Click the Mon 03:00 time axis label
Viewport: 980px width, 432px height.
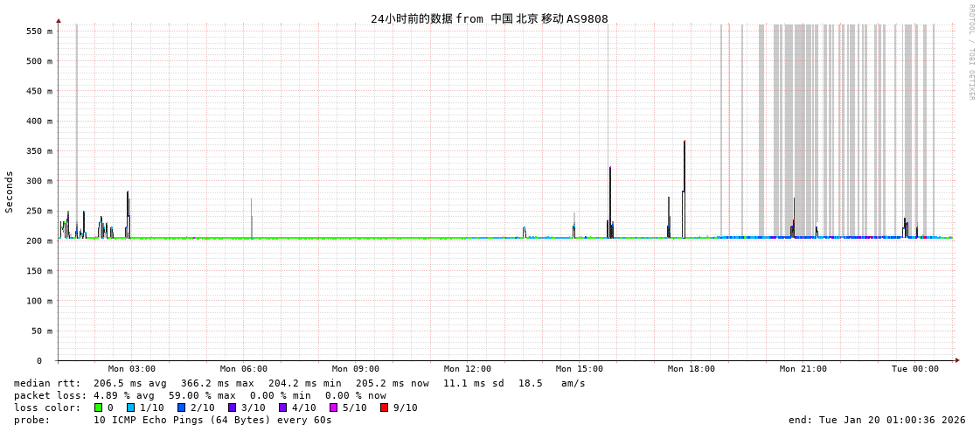(x=132, y=369)
